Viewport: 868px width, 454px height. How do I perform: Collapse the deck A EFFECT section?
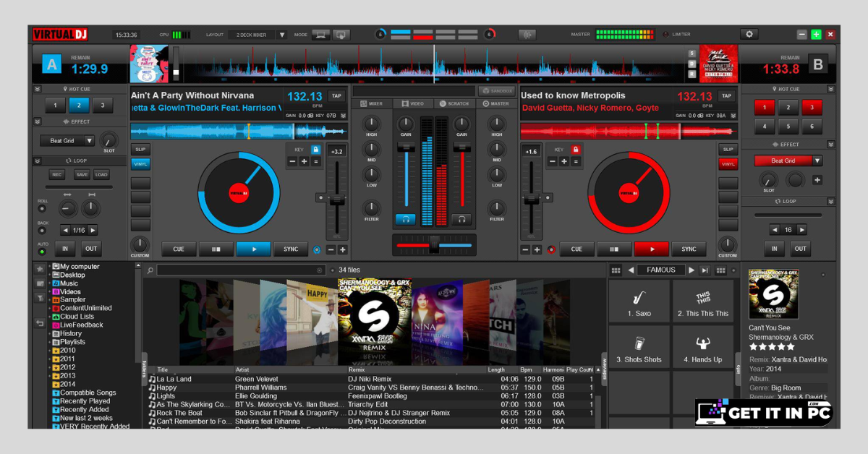click(x=38, y=121)
